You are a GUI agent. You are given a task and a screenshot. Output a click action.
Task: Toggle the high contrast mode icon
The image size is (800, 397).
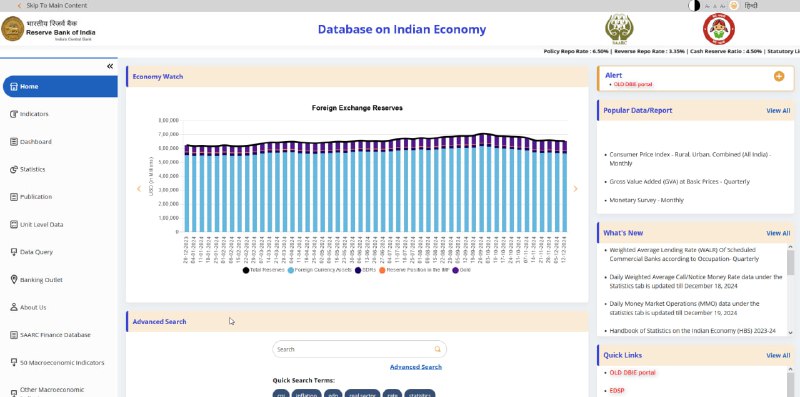pyautogui.click(x=694, y=6)
